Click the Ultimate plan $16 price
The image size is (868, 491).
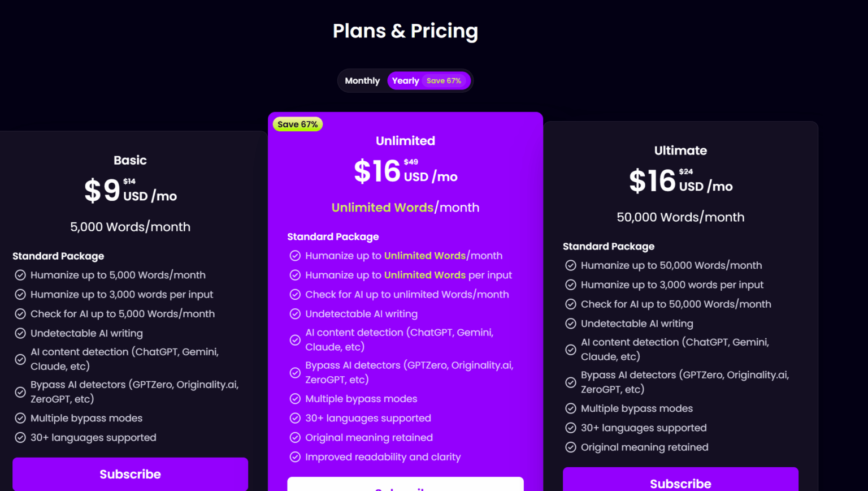point(653,181)
